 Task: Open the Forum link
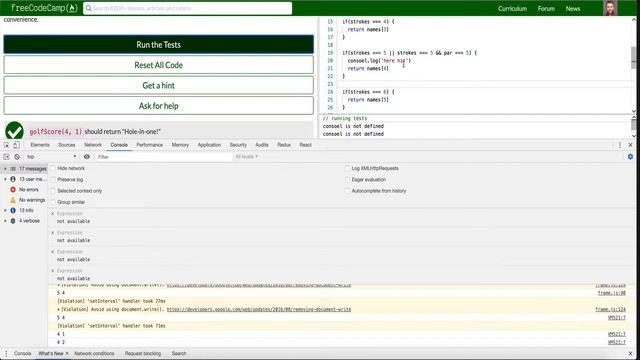click(546, 8)
